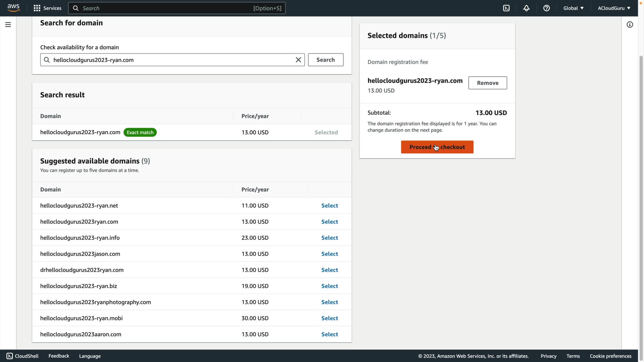Open the notifications bell

[526, 8]
